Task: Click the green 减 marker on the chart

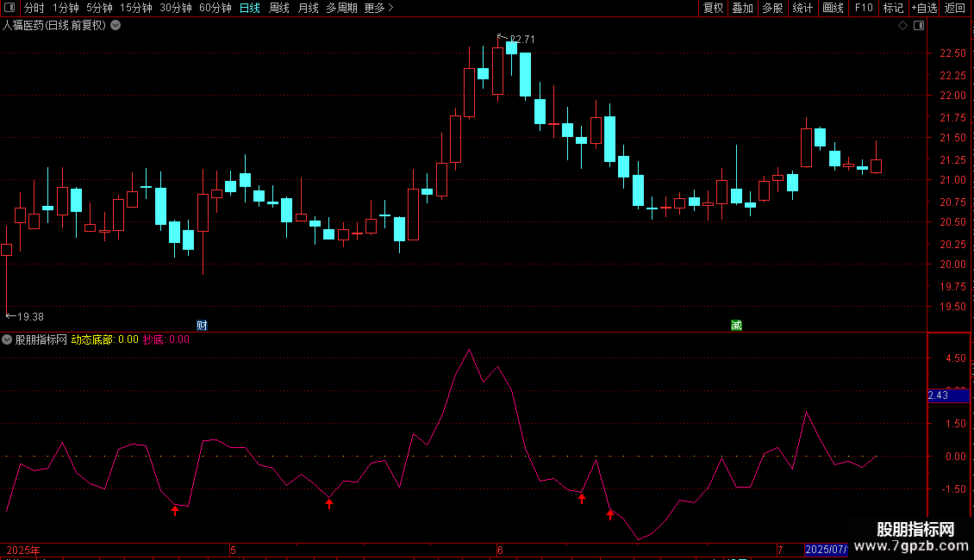Action: tap(736, 326)
